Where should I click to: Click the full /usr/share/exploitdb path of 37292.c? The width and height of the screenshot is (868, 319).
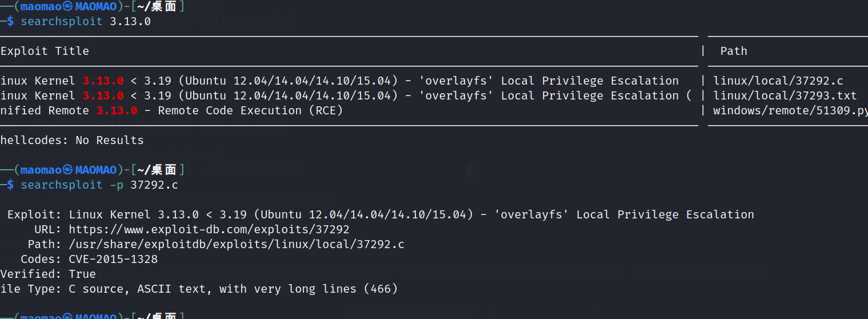click(237, 244)
